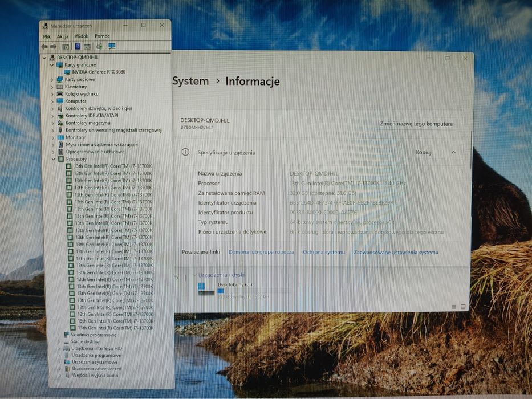Click the mouse icon for Mysz i inne urządzenia
The width and height of the screenshot is (532, 399).
coord(61,145)
